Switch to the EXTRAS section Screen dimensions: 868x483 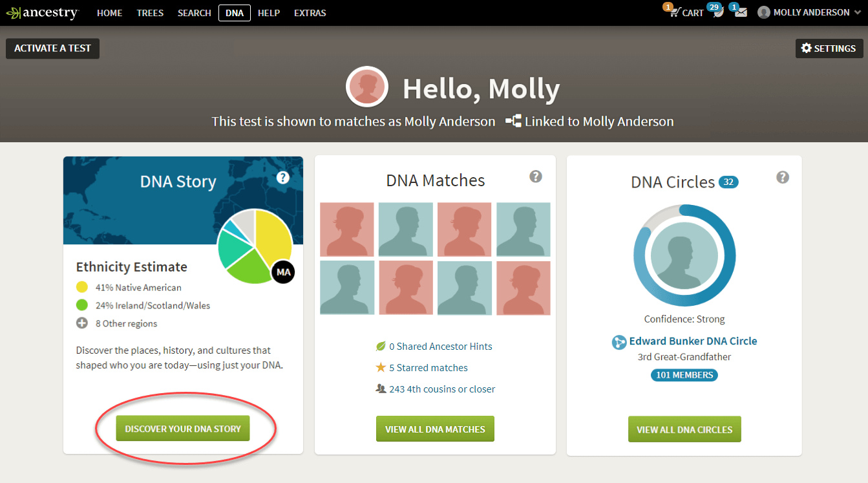point(310,12)
